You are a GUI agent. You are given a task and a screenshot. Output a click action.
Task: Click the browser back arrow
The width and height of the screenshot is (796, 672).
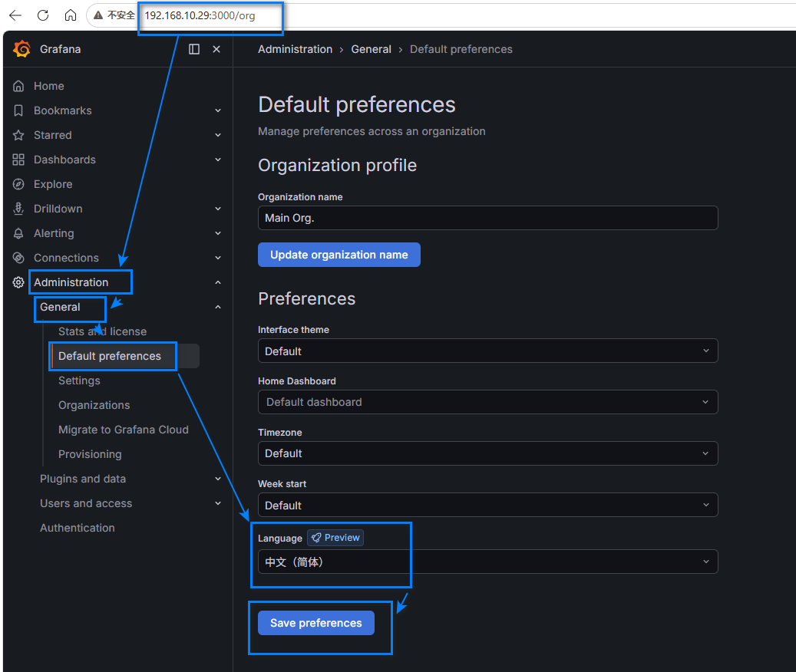pyautogui.click(x=16, y=15)
